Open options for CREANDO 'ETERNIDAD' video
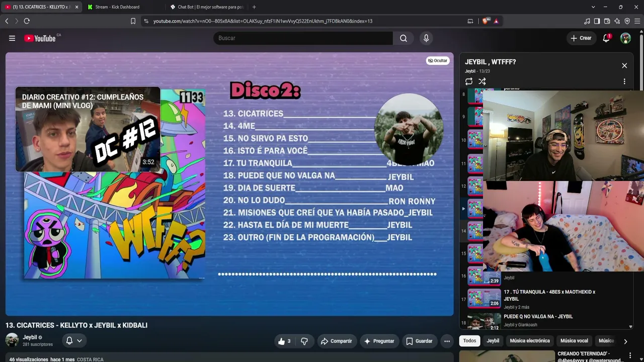This screenshot has width=644, height=362. [x=630, y=355]
